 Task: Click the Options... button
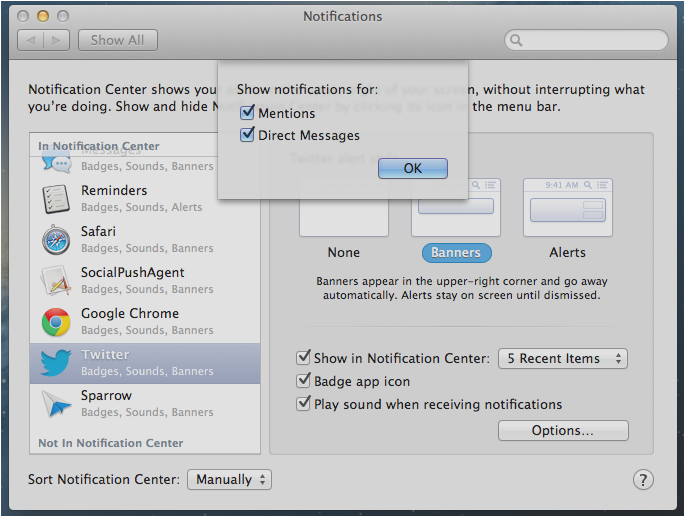click(563, 430)
